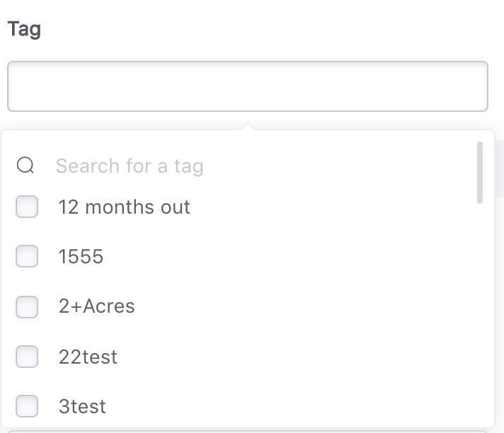
Task: Select the "22test" tag name
Action: tap(88, 357)
